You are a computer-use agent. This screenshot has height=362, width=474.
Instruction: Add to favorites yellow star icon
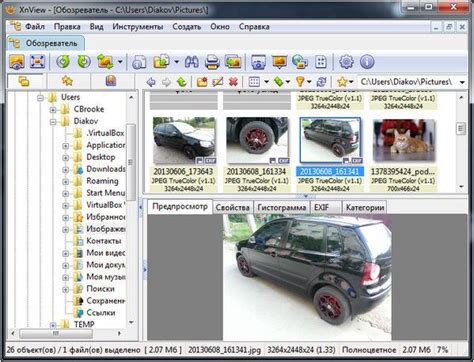pos(342,82)
